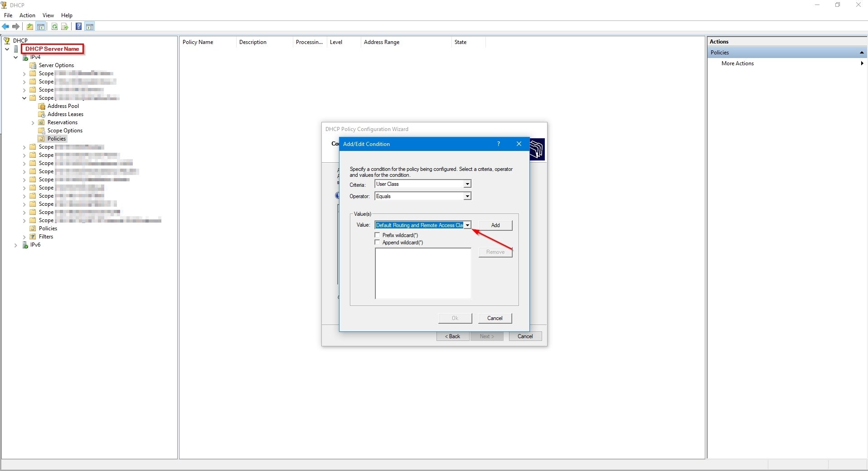Click the Add button next to Value
Screen dimensions: 868x471
pos(495,225)
